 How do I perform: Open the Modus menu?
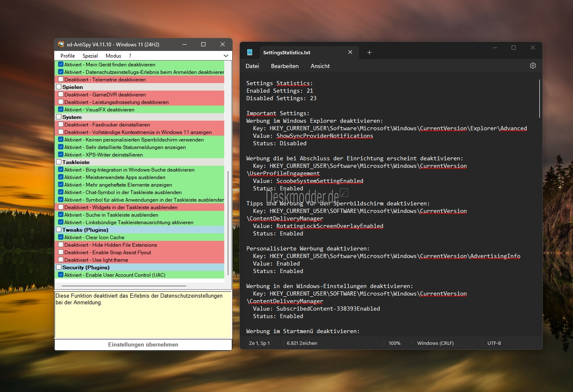pyautogui.click(x=113, y=56)
